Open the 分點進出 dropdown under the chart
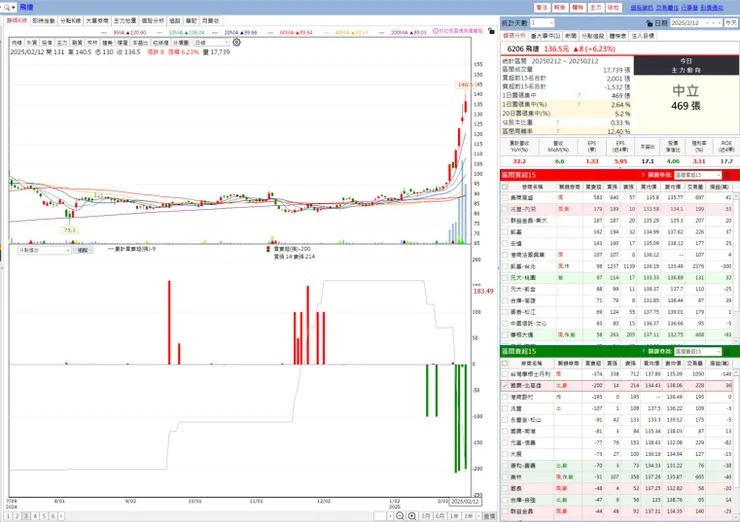This screenshot has height=522, width=740. pyautogui.click(x=44, y=250)
